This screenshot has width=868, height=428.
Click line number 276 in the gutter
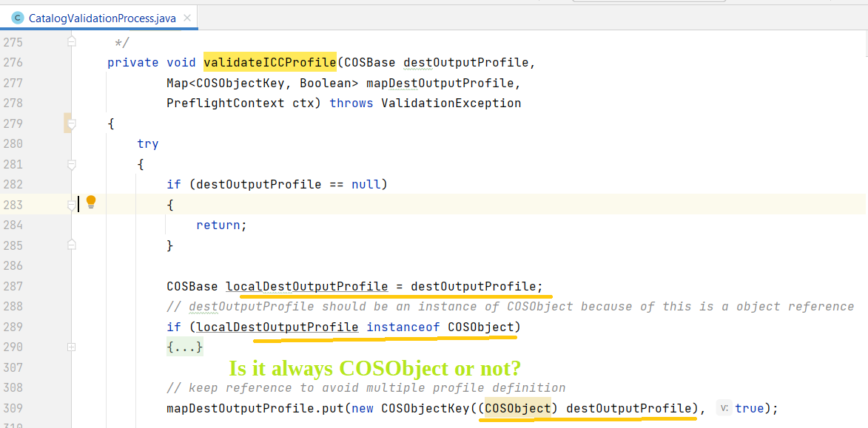pos(12,63)
